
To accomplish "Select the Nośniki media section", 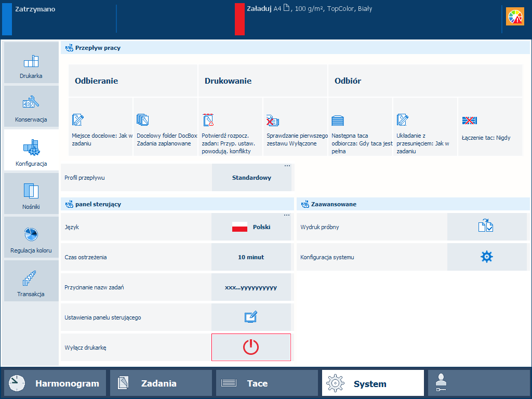I will point(31,193).
